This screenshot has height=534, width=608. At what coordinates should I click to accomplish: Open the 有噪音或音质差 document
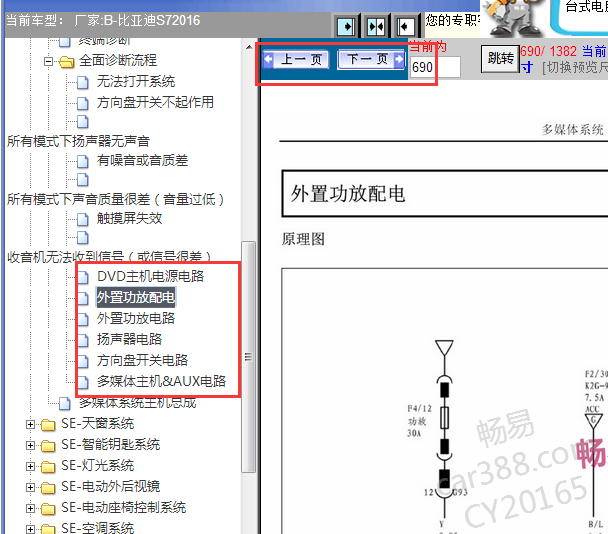(142, 161)
